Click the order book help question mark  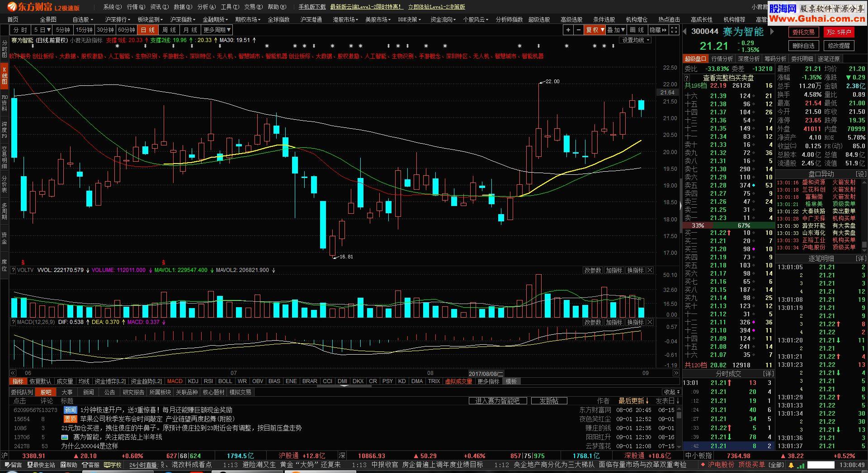687,78
